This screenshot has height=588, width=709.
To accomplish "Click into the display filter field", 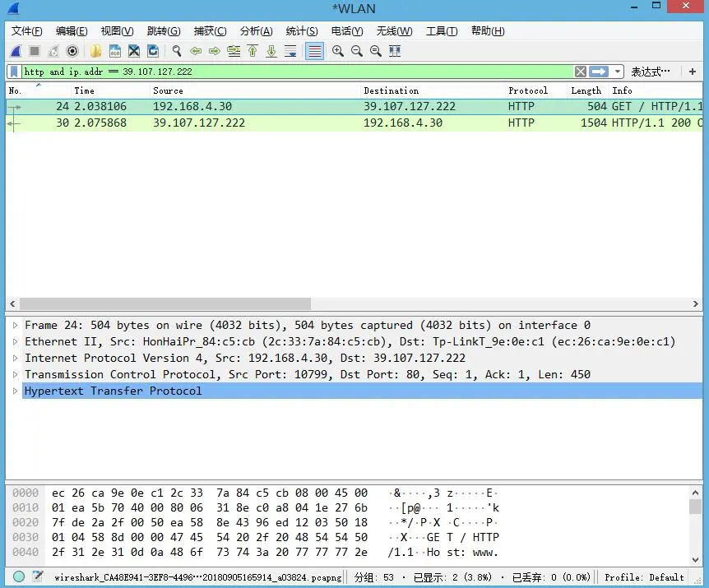I will tap(299, 72).
